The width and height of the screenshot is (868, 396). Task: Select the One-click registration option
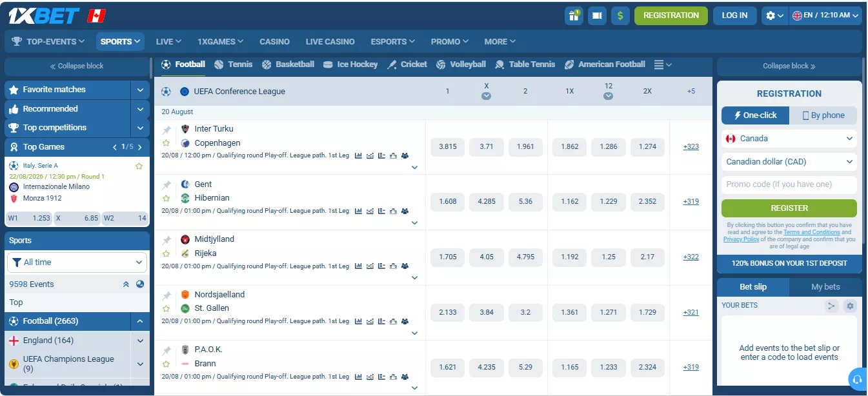click(756, 115)
